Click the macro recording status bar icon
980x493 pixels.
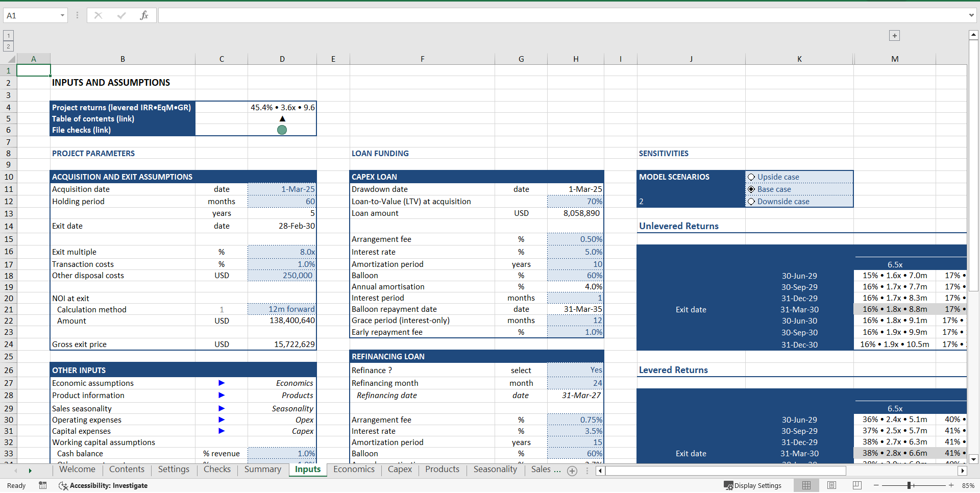pyautogui.click(x=43, y=485)
